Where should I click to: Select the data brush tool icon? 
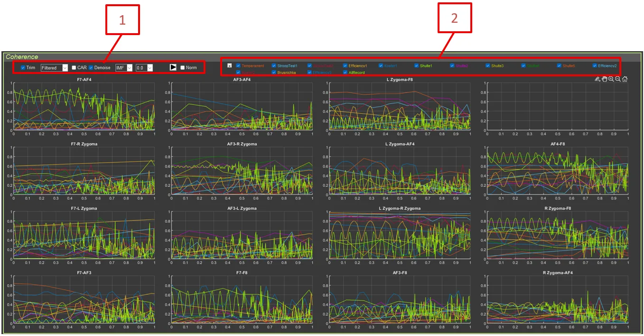coord(597,79)
